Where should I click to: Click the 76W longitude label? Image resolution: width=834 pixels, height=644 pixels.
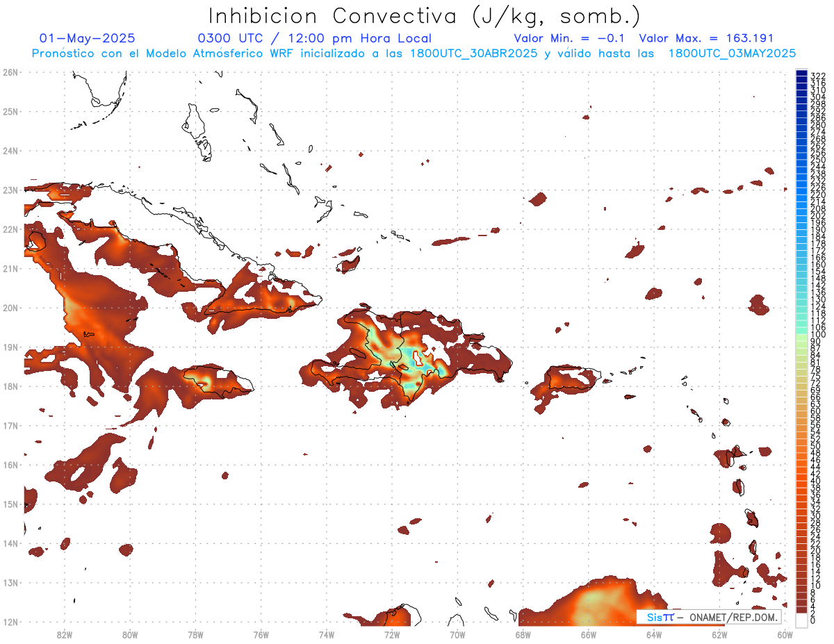pos(261,634)
